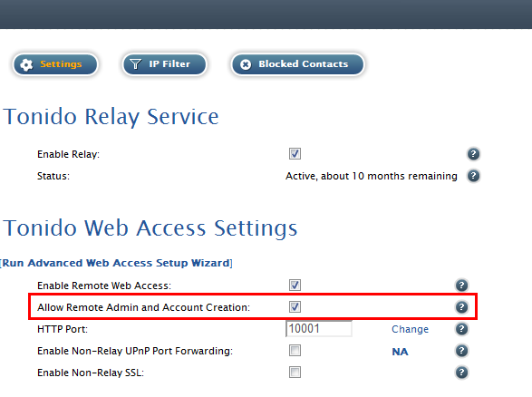532x397 pixels.
Task: Click the HTTP Port input field
Action: [x=319, y=329]
